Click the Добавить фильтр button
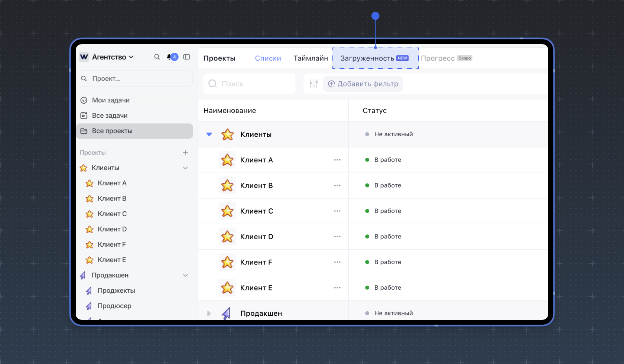This screenshot has height=364, width=624. [363, 84]
